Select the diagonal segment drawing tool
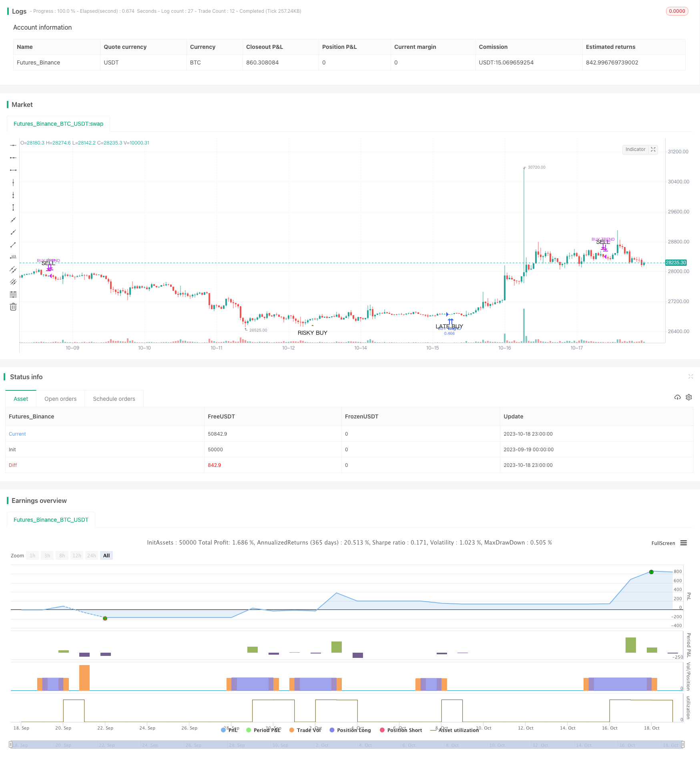700x760 pixels. tap(13, 245)
